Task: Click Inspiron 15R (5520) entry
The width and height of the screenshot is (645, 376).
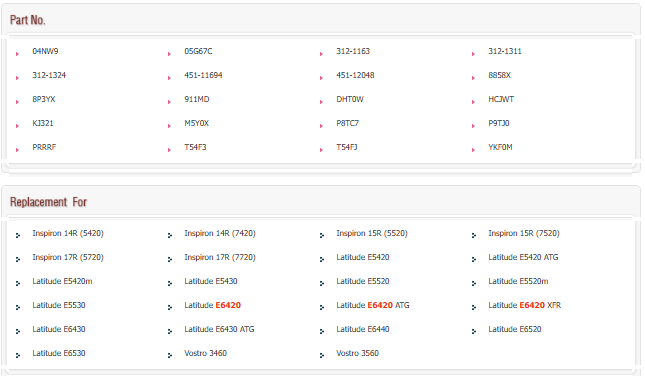Action: (372, 233)
